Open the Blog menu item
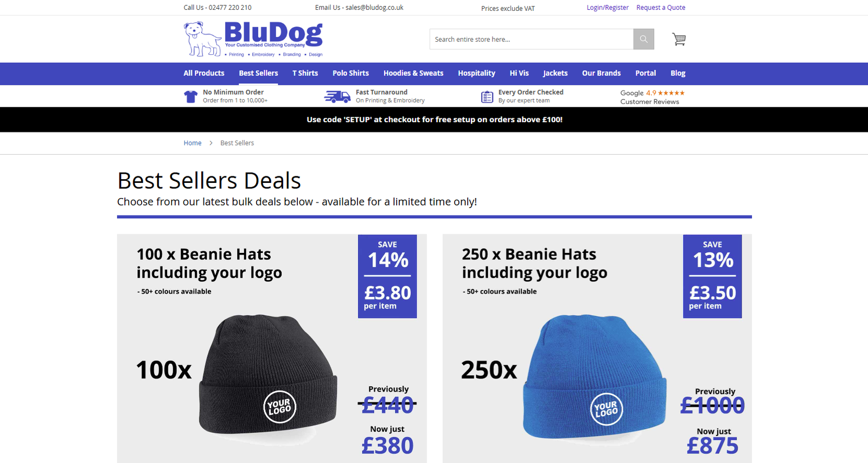This screenshot has width=868, height=463. tap(678, 73)
